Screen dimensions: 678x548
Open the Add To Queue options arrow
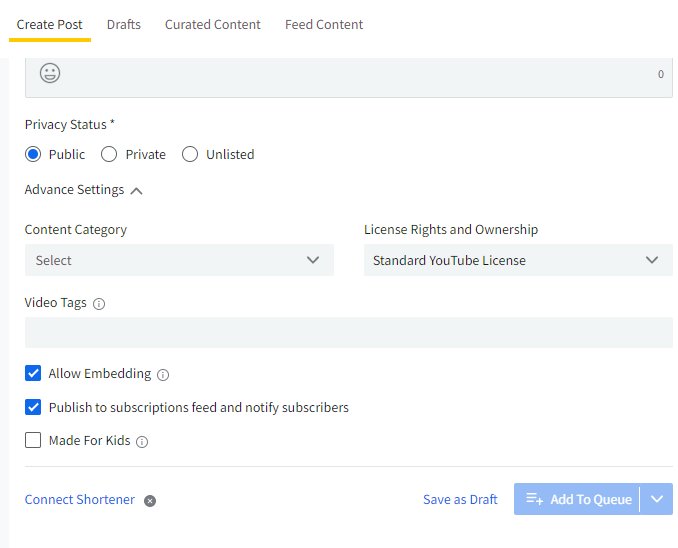[657, 499]
